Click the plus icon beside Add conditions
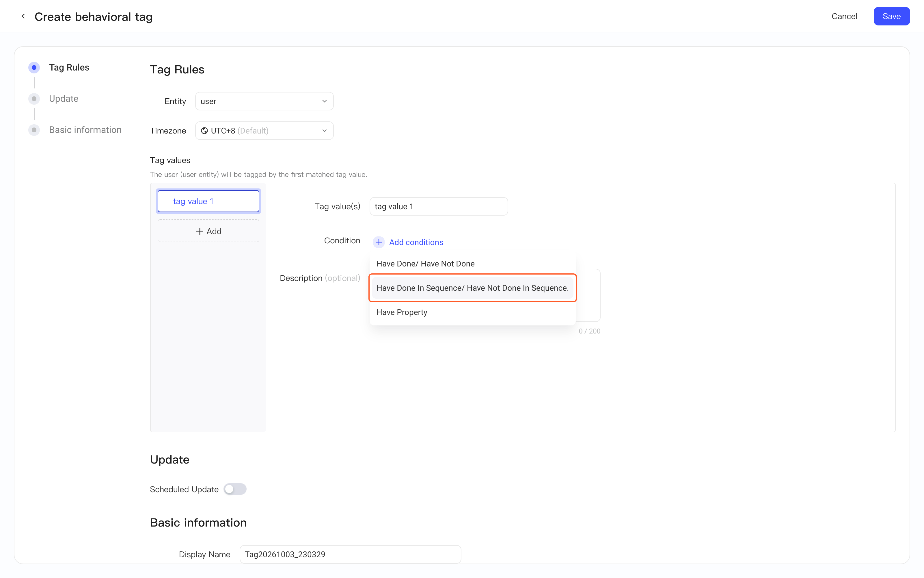 [378, 242]
